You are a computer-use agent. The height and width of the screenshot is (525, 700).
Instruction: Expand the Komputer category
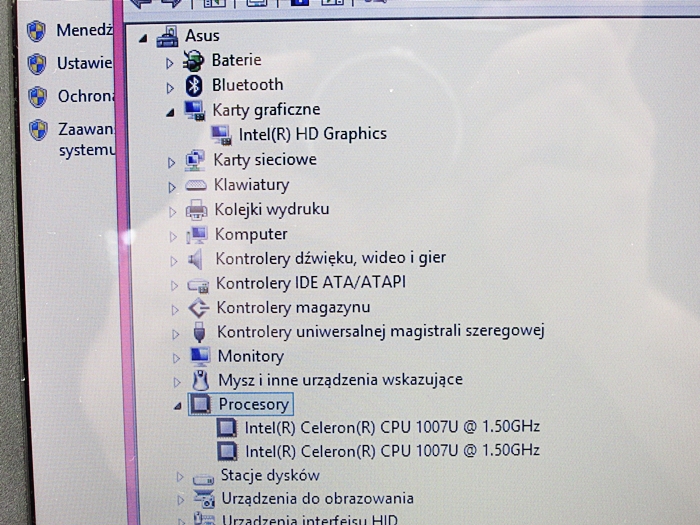tap(173, 237)
